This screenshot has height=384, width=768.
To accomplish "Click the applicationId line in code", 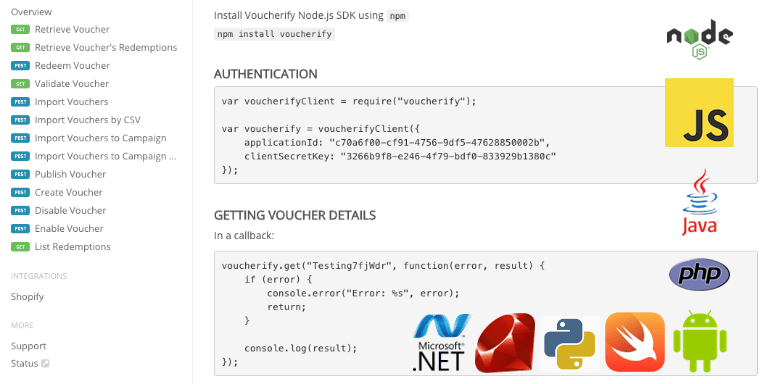I will pos(397,143).
